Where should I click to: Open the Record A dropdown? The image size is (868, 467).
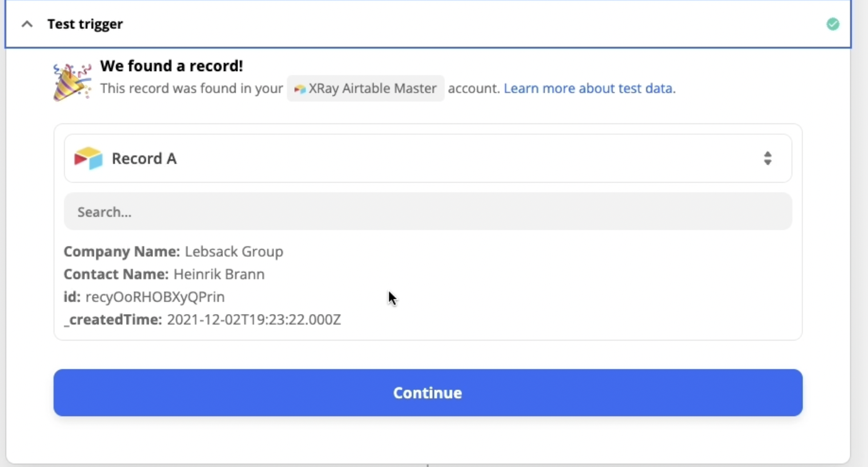point(428,159)
